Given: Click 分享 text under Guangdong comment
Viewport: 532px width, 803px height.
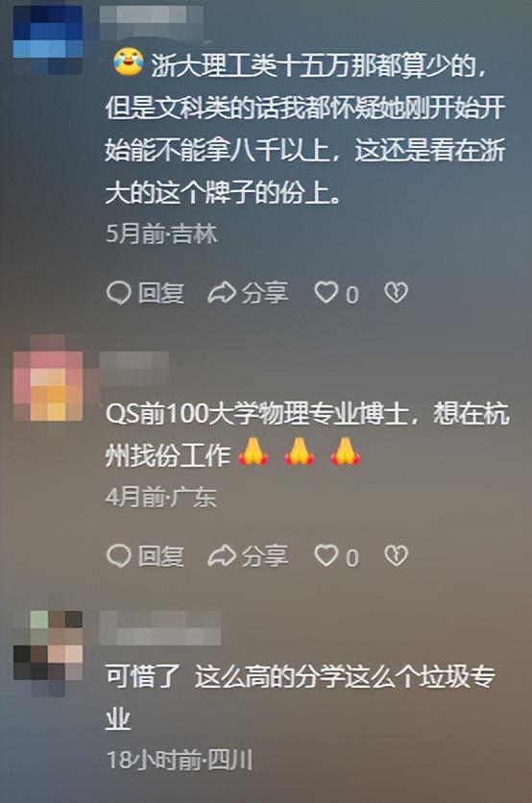Looking at the screenshot, I should point(265,556).
